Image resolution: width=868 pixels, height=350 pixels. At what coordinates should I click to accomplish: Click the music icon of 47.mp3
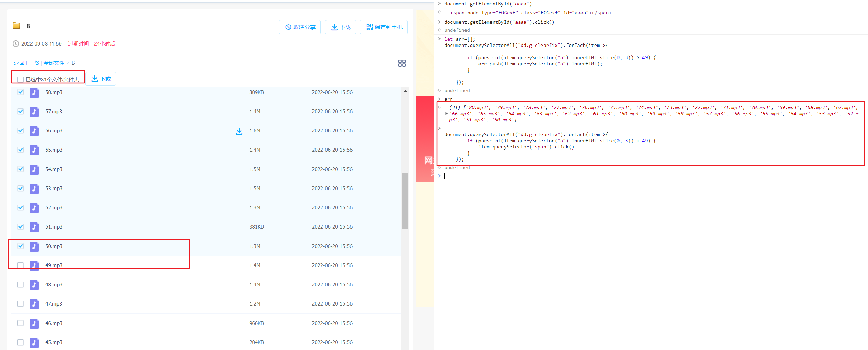coord(34,304)
